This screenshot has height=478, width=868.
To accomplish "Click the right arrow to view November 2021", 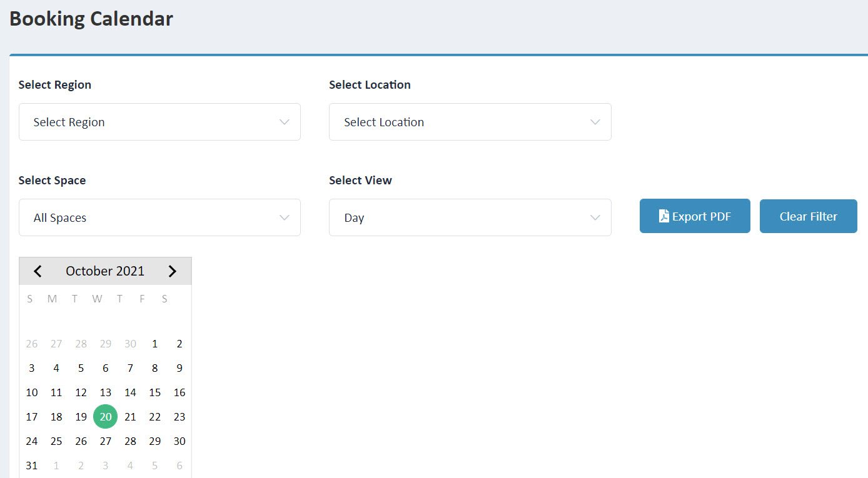I will tap(173, 271).
